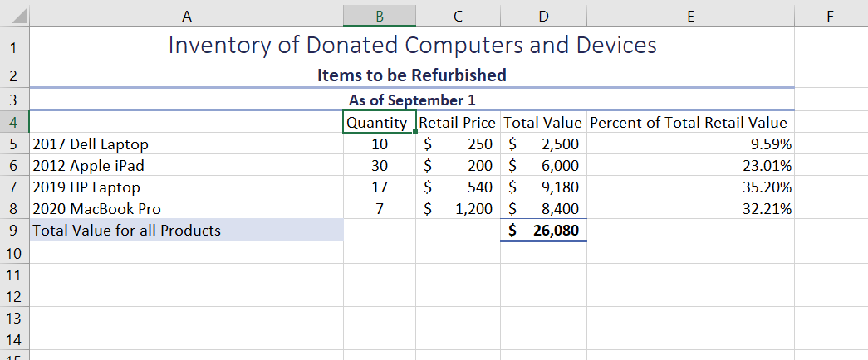Select row 2 header

pyautogui.click(x=14, y=75)
